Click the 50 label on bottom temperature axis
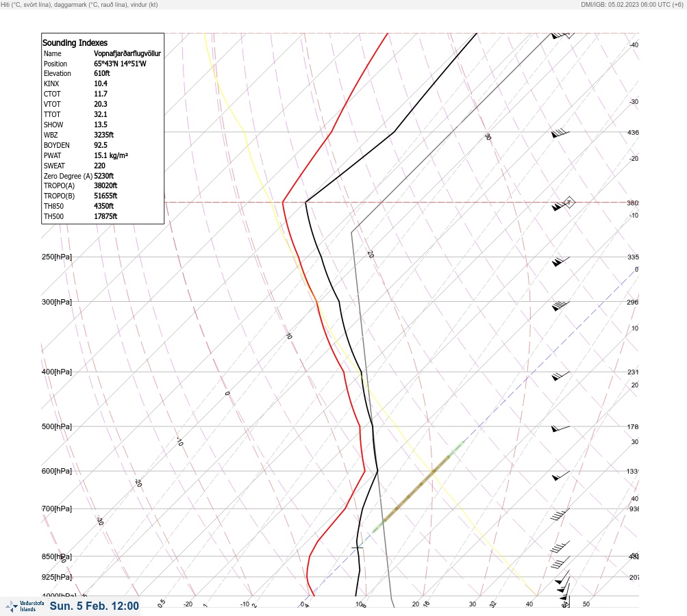Image resolution: width=687 pixels, height=616 pixels. coord(586,604)
